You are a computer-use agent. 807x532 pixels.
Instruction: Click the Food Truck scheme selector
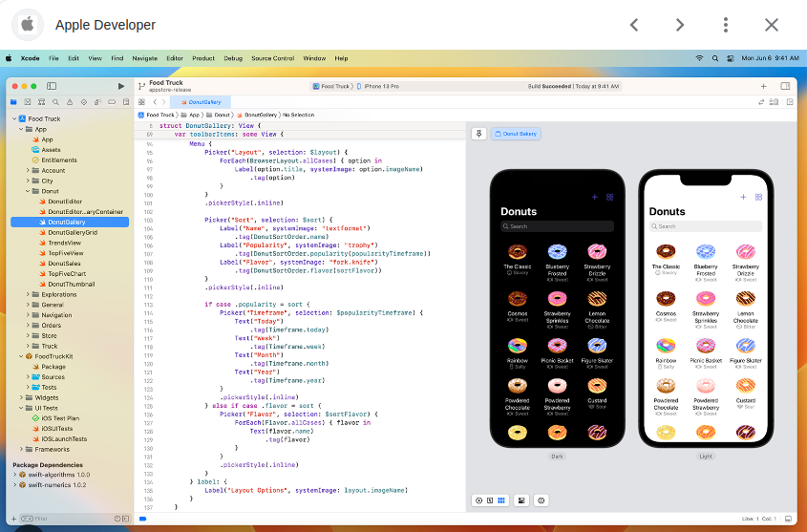pyautogui.click(x=331, y=86)
